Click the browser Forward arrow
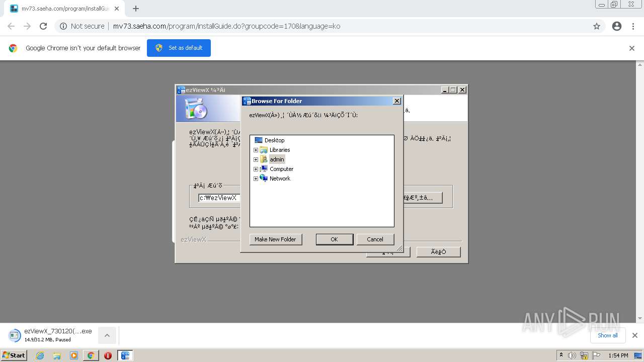The width and height of the screenshot is (644, 362). pyautogui.click(x=27, y=26)
